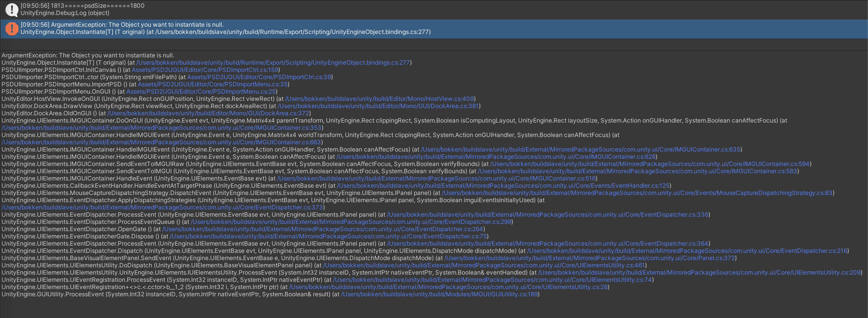Open PSDImportMenu.cs:35 source link
This screenshot has height=318, width=868.
coord(213,84)
